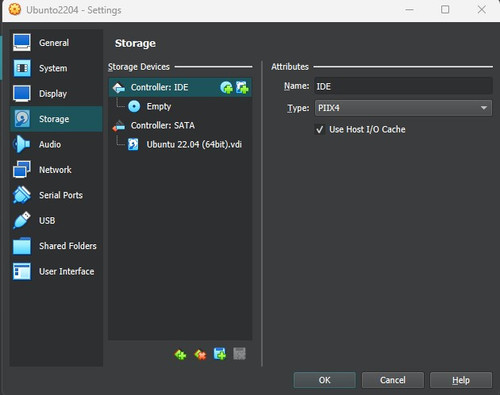Click the Storage disk icon

point(22,119)
